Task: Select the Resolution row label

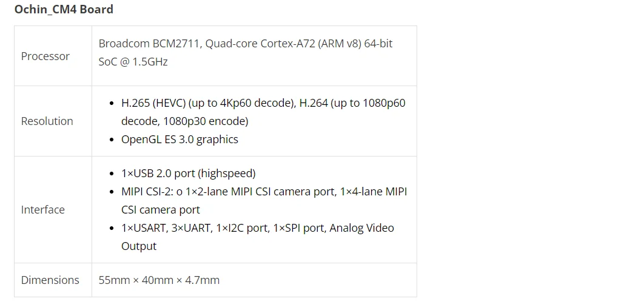Action: [47, 121]
